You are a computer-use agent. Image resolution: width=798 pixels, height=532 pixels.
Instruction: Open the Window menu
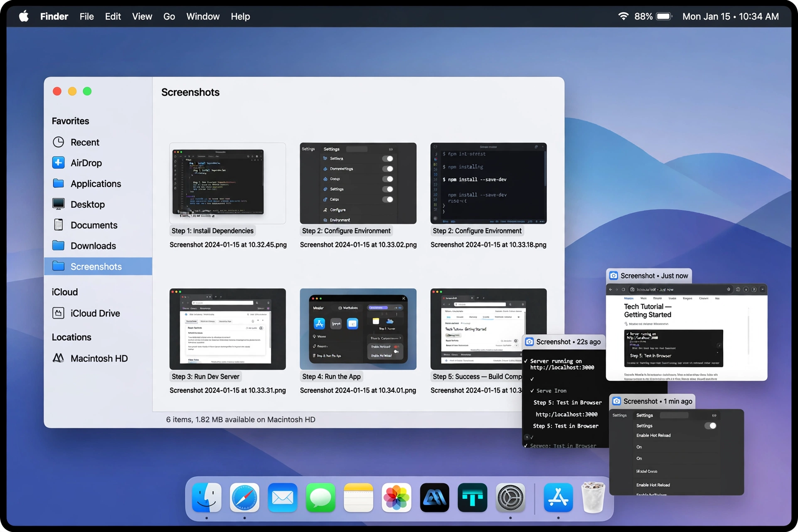tap(203, 17)
